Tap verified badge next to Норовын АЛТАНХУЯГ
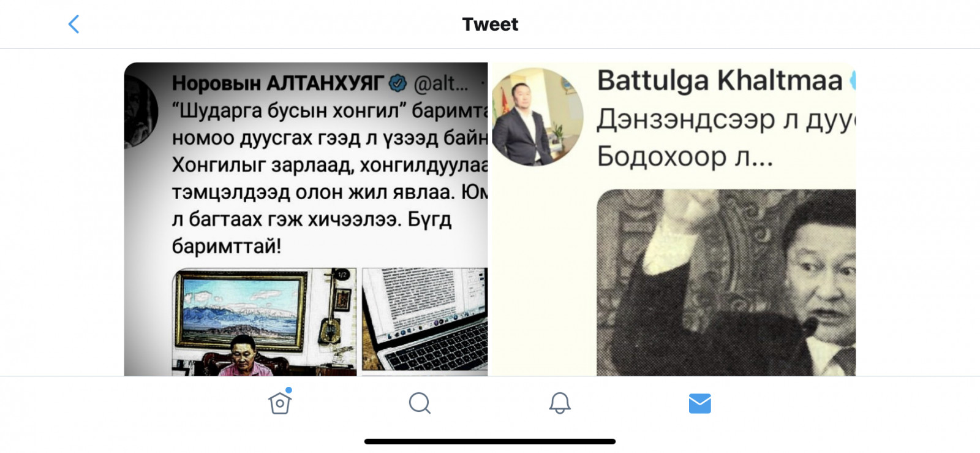Screen dimensions: 980x453 (x=398, y=82)
